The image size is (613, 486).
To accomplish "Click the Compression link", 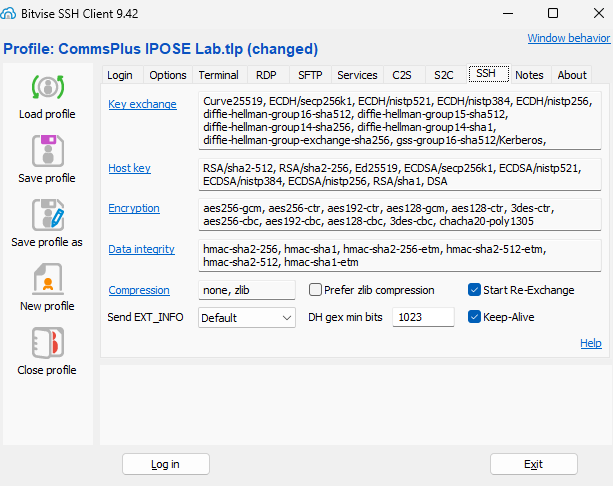I will coord(139,290).
